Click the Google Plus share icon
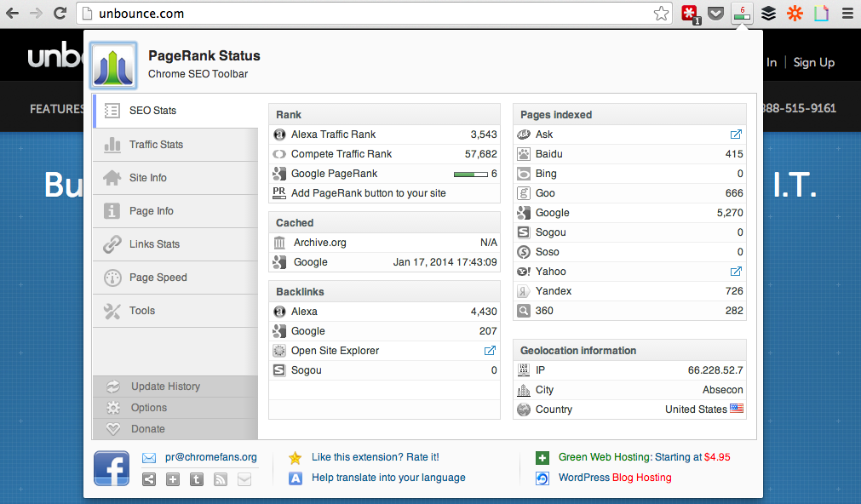This screenshot has width=861, height=504. coord(172,479)
